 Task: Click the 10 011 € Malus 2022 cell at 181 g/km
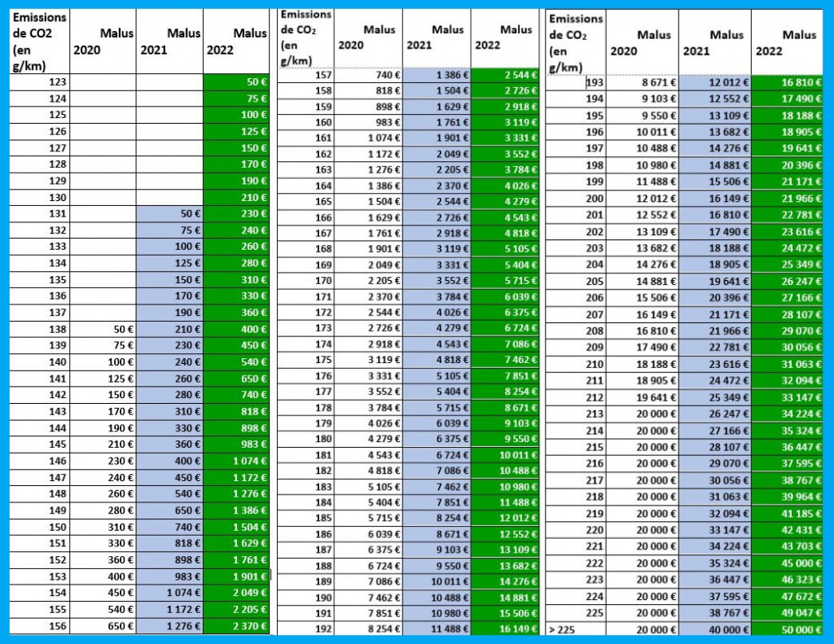(x=505, y=454)
